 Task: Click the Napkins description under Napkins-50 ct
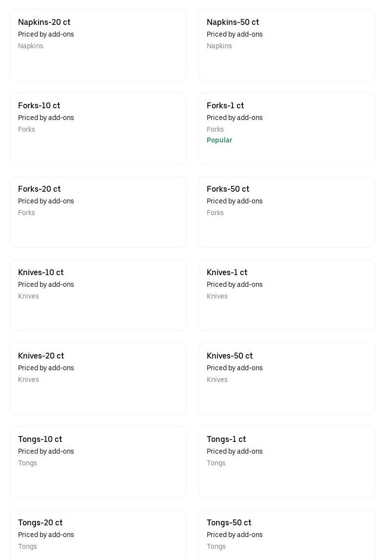(219, 46)
